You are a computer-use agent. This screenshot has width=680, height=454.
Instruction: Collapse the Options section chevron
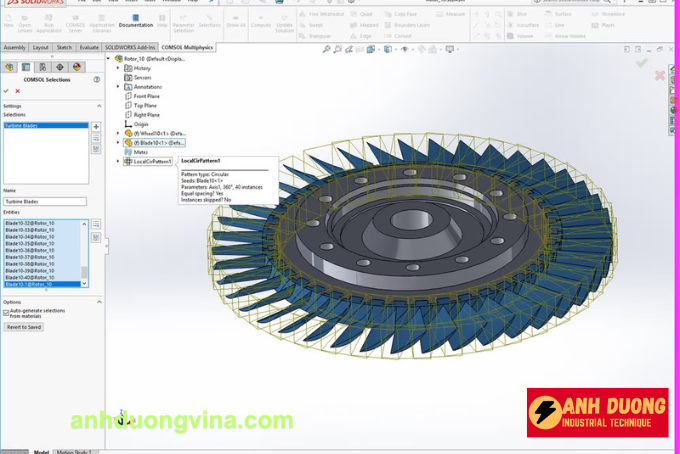point(99,301)
